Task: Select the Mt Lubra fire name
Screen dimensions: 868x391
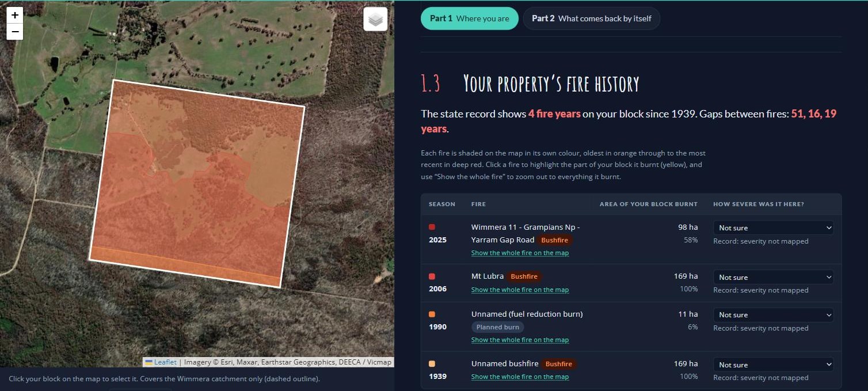Action: [488, 276]
